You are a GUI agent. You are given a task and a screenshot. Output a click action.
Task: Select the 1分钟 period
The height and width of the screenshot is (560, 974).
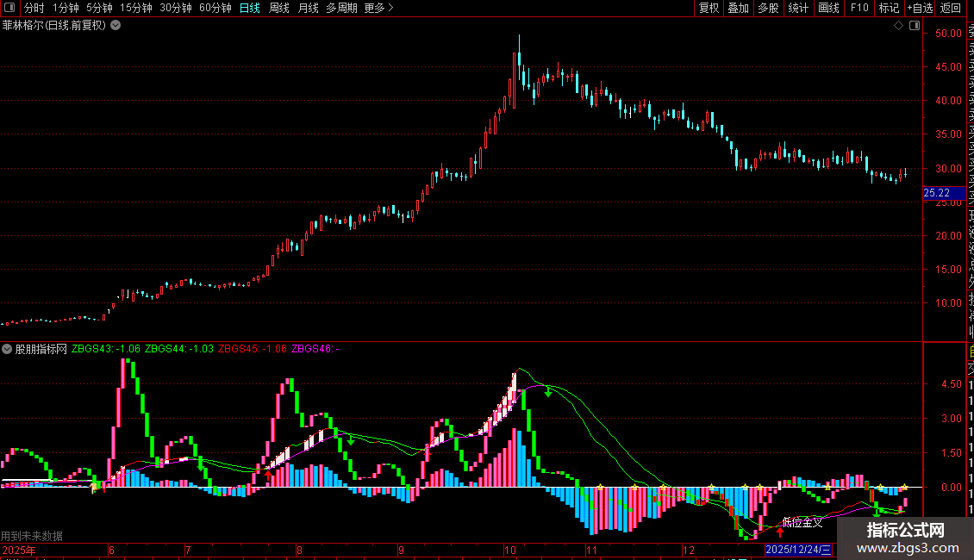point(66,8)
